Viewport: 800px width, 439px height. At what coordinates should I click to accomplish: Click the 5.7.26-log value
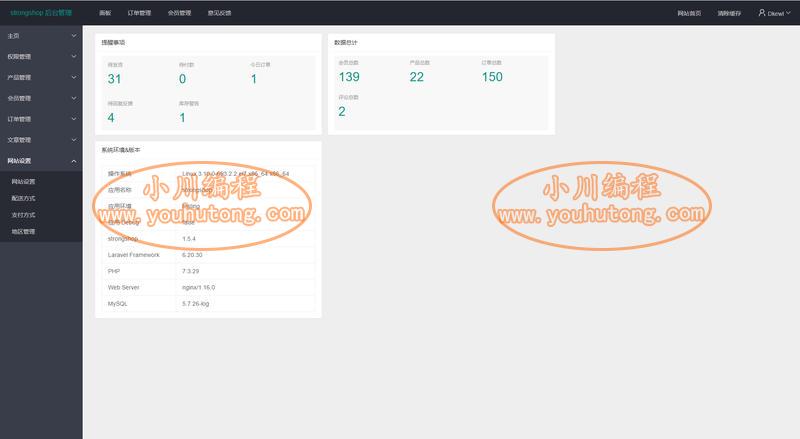click(195, 304)
